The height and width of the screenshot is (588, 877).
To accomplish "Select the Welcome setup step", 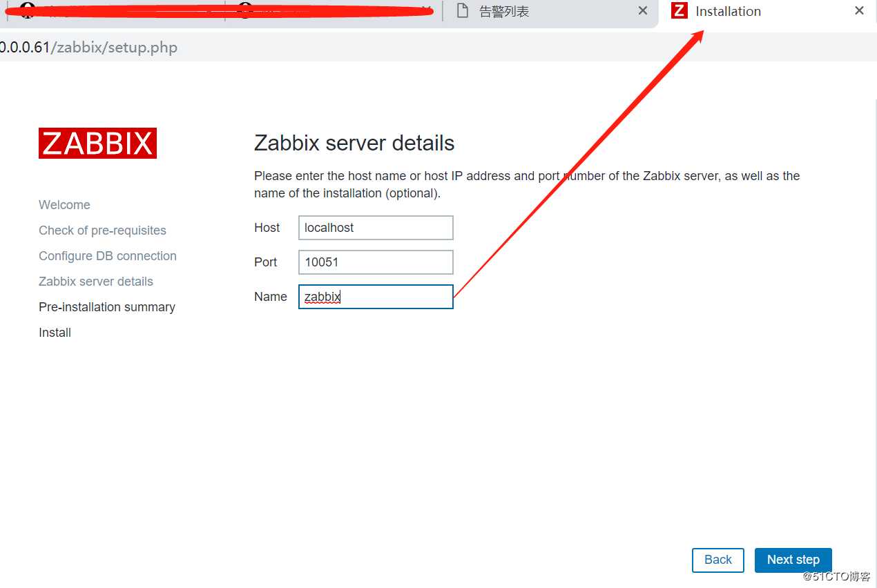I will coord(64,205).
